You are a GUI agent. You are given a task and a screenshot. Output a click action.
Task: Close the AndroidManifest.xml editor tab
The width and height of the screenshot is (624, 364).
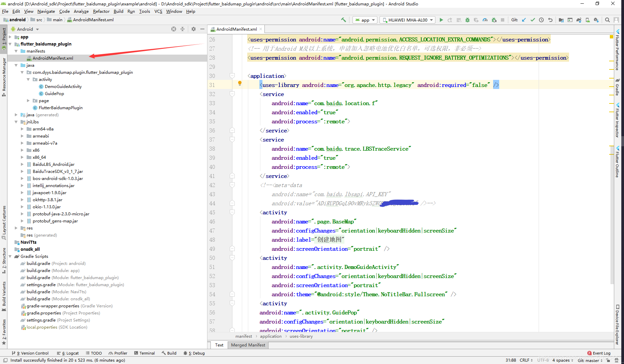pyautogui.click(x=261, y=29)
